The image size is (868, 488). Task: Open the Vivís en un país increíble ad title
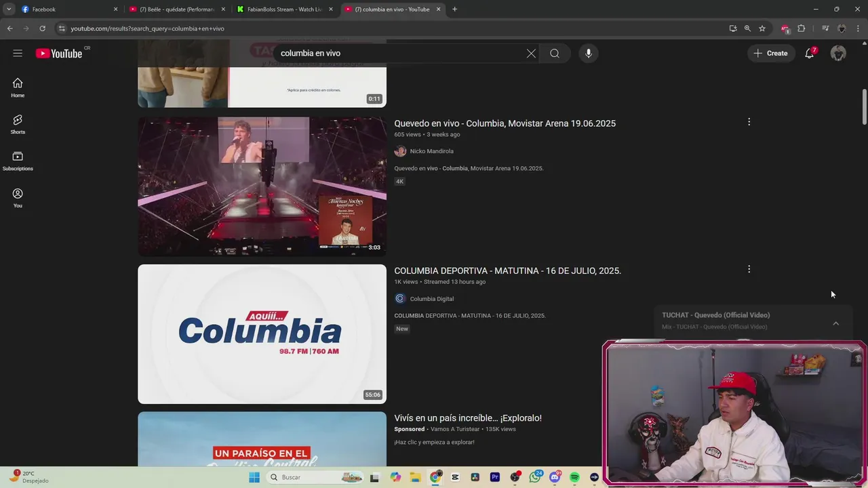[x=468, y=418]
